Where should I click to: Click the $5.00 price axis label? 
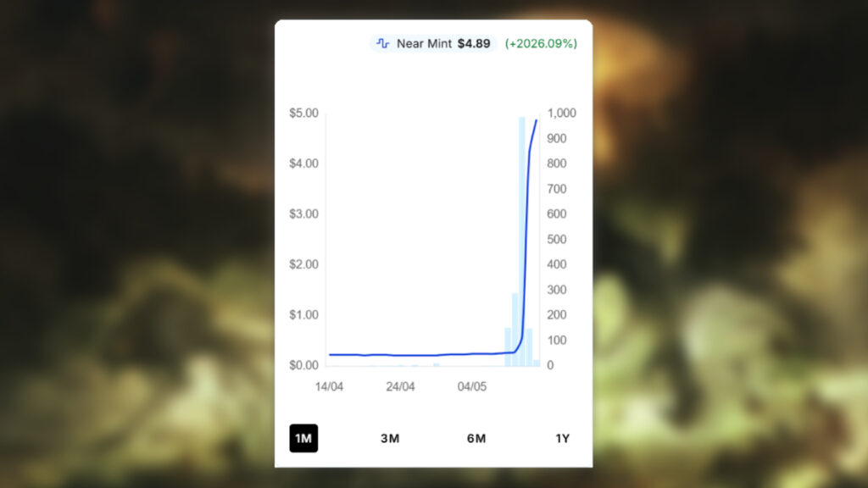tap(303, 113)
